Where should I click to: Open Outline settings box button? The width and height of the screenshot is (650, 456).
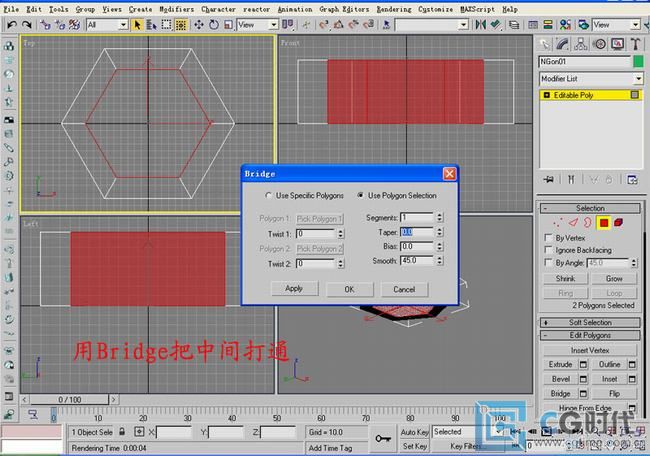pyautogui.click(x=632, y=364)
